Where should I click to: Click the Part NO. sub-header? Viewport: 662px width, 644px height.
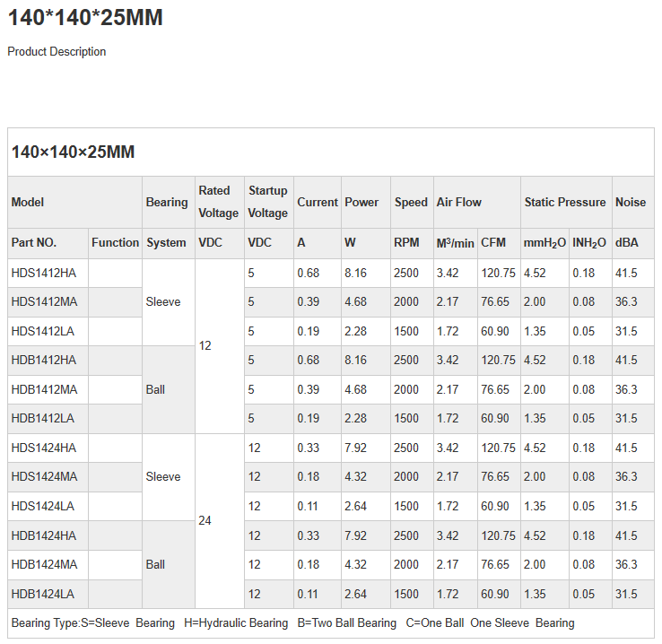coord(34,243)
